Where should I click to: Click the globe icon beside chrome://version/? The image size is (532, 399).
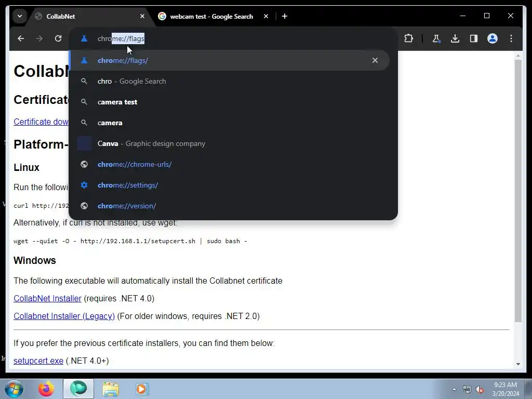click(x=84, y=206)
